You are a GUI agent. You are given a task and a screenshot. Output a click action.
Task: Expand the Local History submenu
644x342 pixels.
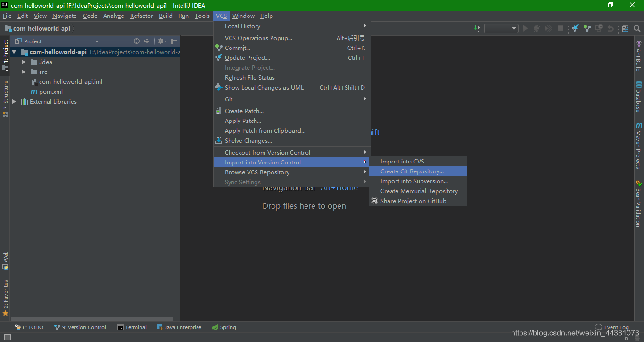(292, 26)
